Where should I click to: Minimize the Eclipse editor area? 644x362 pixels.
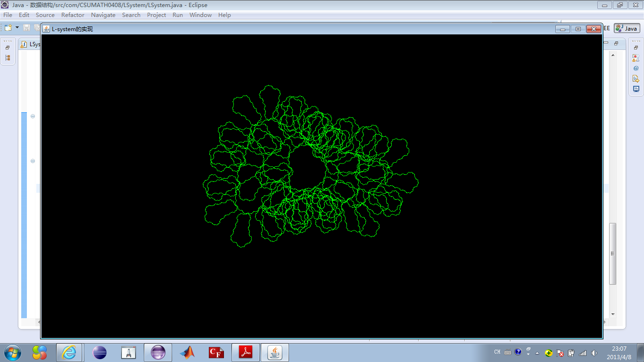tap(607, 43)
